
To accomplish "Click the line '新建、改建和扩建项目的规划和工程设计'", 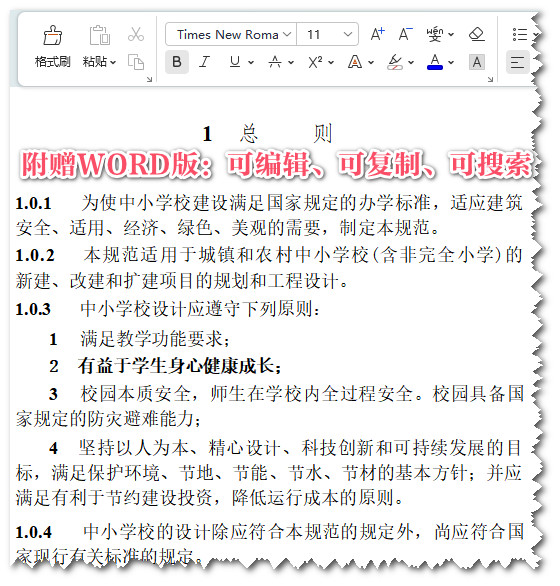I will 177,281.
